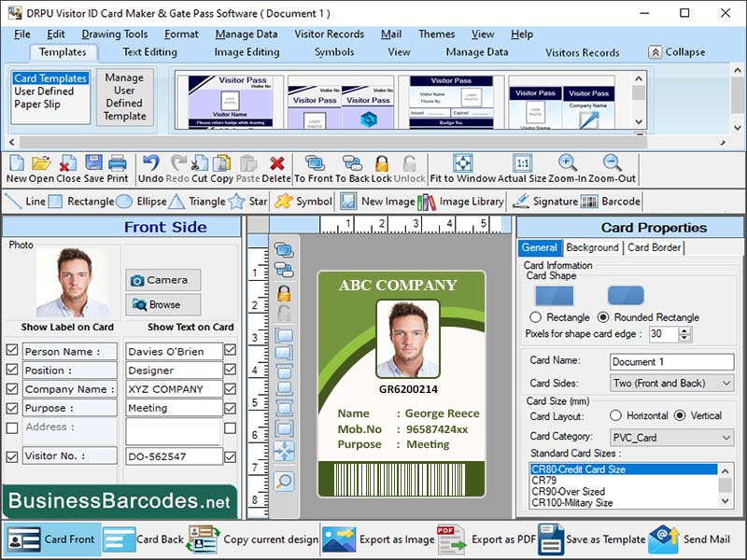Screen dimensions: 747x560
Task: Select CR79 from Standard Card Sizes list
Action: [x=546, y=483]
